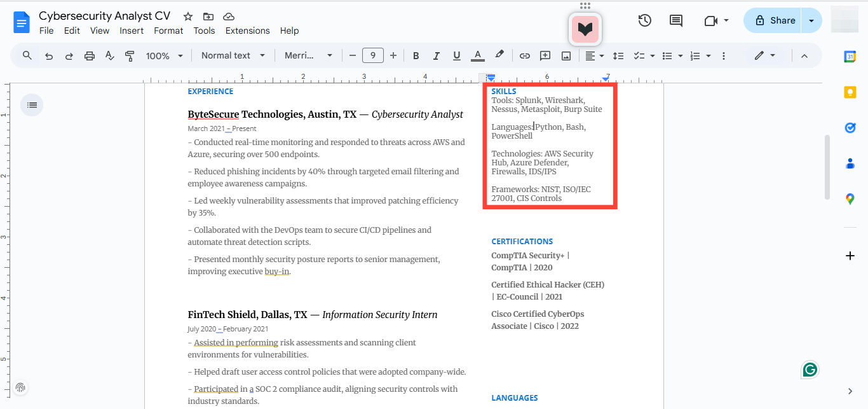Open the View menu
Image resolution: width=868 pixels, height=409 pixels.
coord(100,31)
